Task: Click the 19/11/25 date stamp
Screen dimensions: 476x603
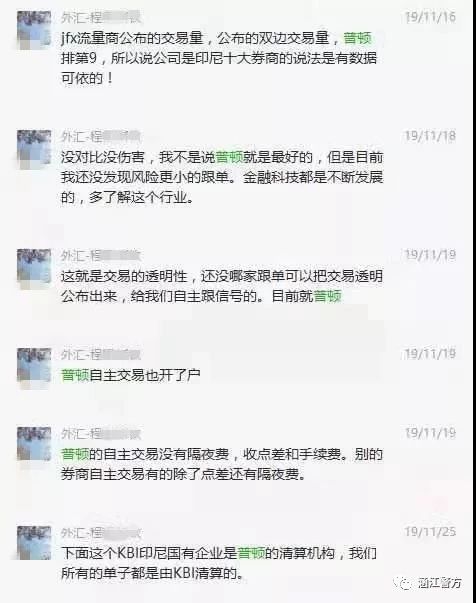Action: tap(430, 532)
